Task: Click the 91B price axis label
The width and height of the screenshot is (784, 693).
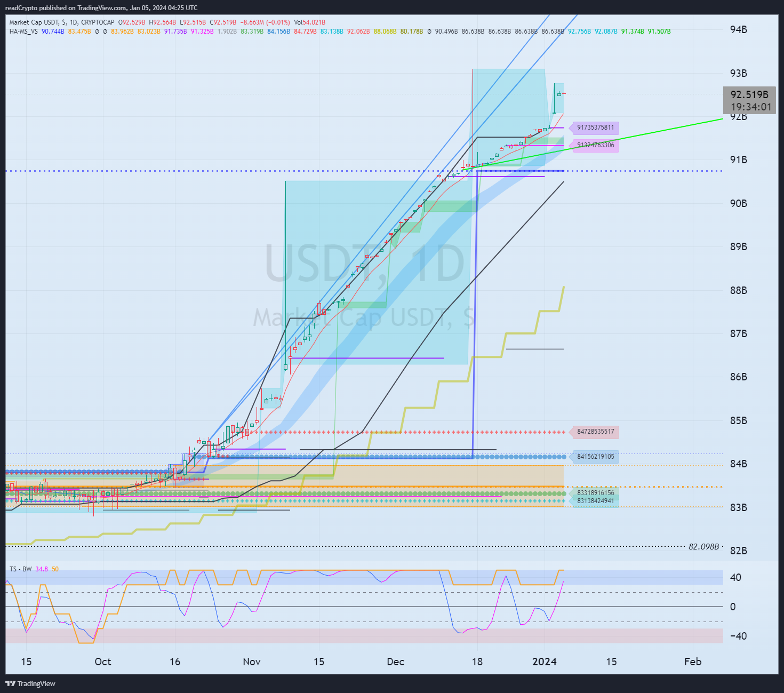Action: point(739,160)
